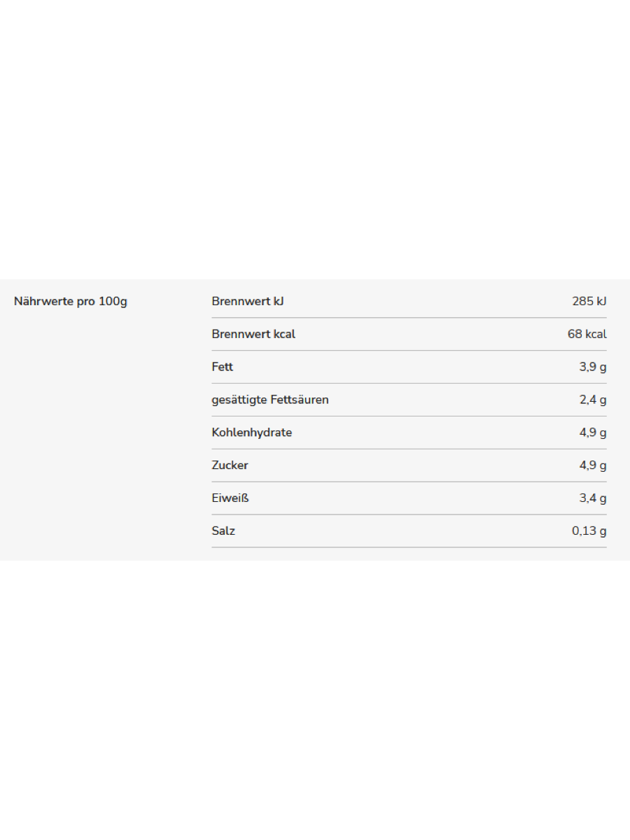Click the divider line beneath the Salz row
This screenshot has width=630, height=840.
pyautogui.click(x=409, y=547)
